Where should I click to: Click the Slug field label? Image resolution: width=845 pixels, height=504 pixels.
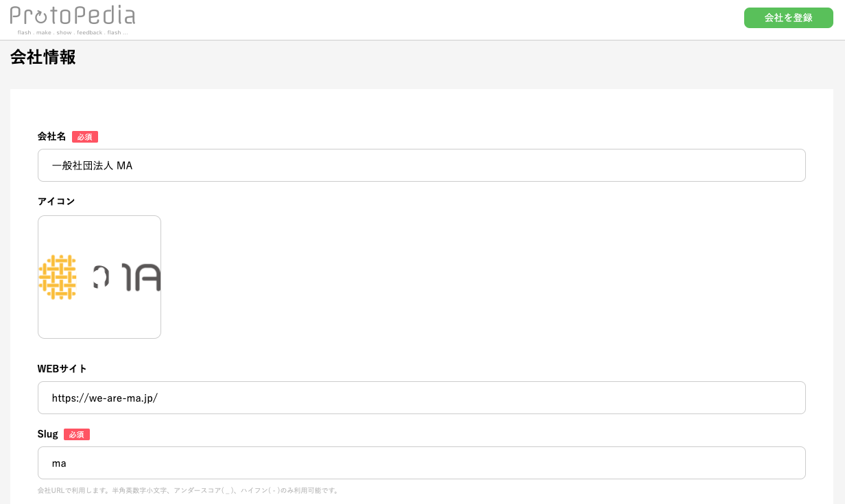pyautogui.click(x=48, y=434)
